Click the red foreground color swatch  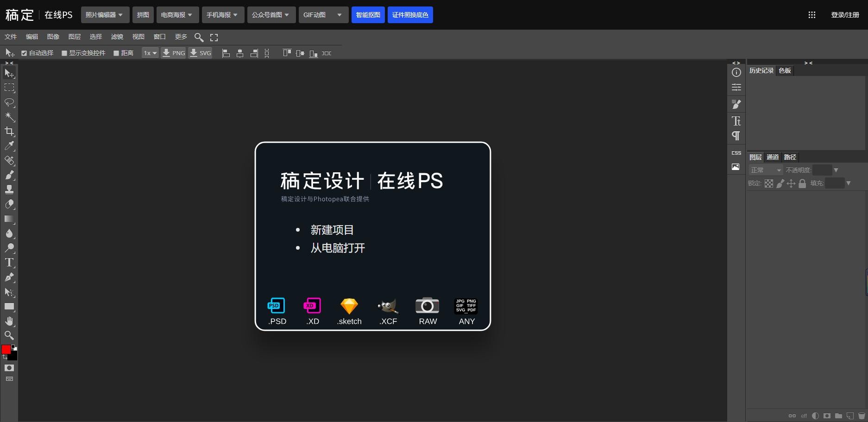(x=6, y=349)
